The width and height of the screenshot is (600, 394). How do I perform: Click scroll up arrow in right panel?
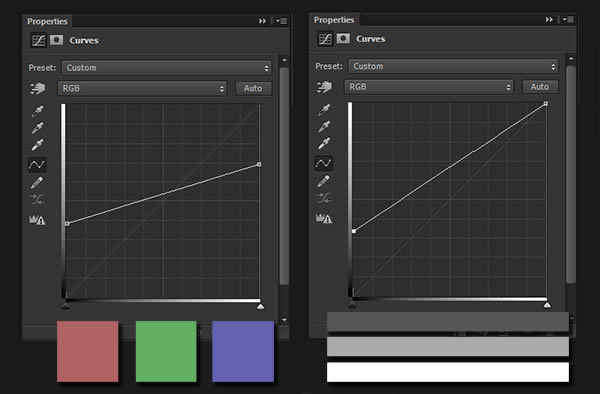tap(571, 59)
